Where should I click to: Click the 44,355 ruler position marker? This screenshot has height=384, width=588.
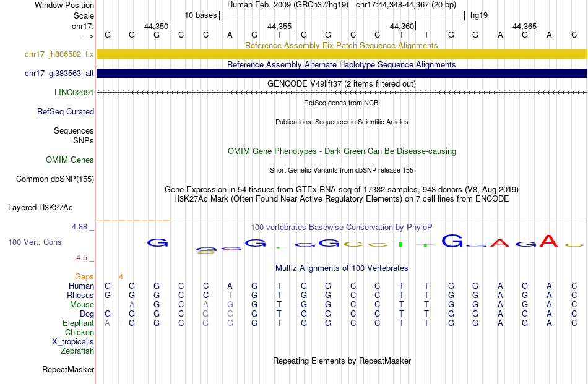click(x=279, y=26)
